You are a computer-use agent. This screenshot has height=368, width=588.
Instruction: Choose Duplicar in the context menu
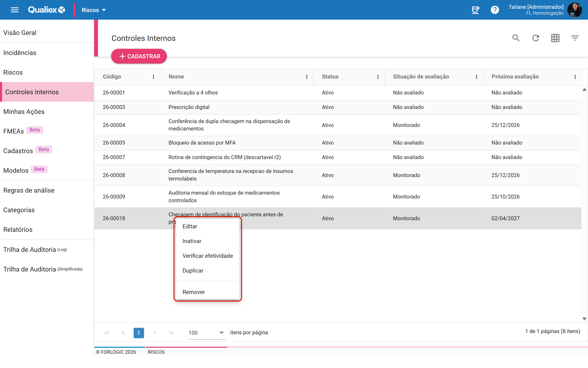coord(207,270)
